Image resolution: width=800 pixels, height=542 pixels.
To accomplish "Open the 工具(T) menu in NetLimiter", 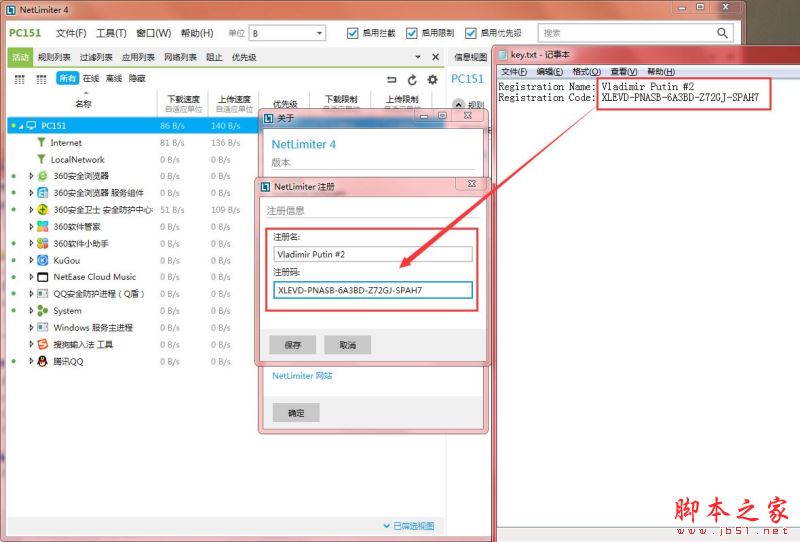I will click(111, 33).
